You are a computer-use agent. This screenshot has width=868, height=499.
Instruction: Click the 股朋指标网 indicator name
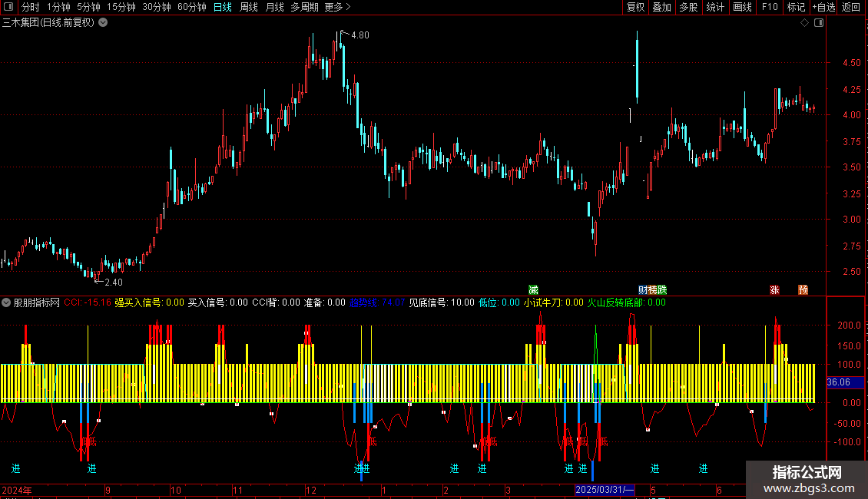pyautogui.click(x=37, y=302)
